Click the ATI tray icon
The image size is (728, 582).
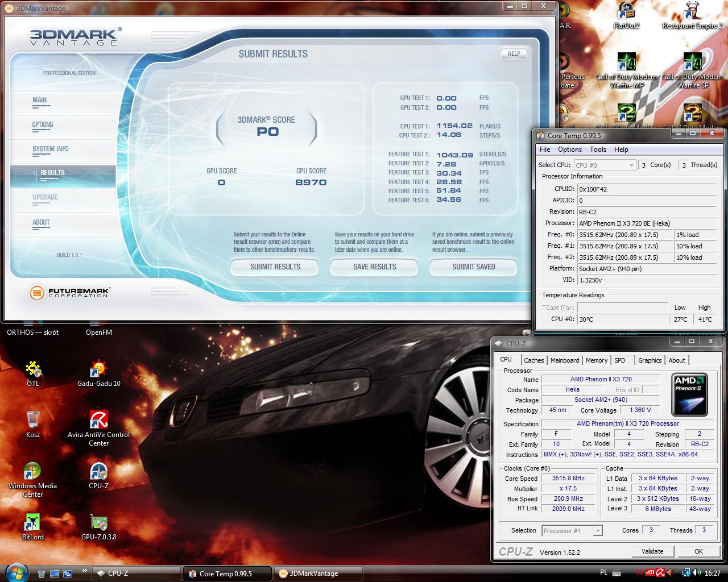[x=650, y=573]
